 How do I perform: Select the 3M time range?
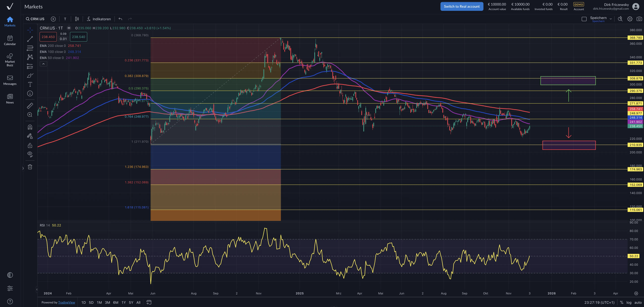coord(108,302)
